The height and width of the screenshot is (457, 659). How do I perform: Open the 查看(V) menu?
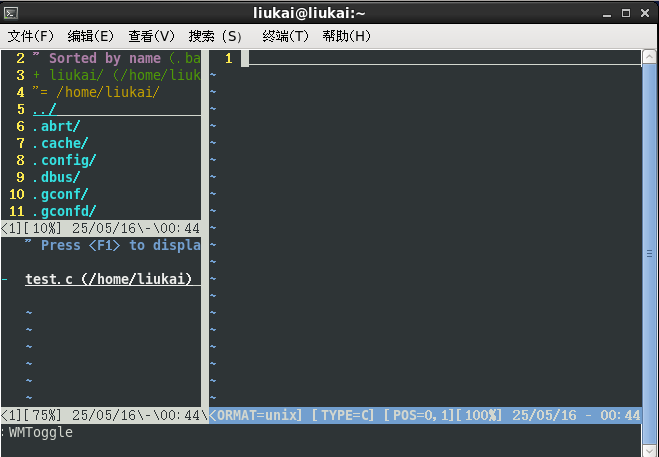pos(151,36)
